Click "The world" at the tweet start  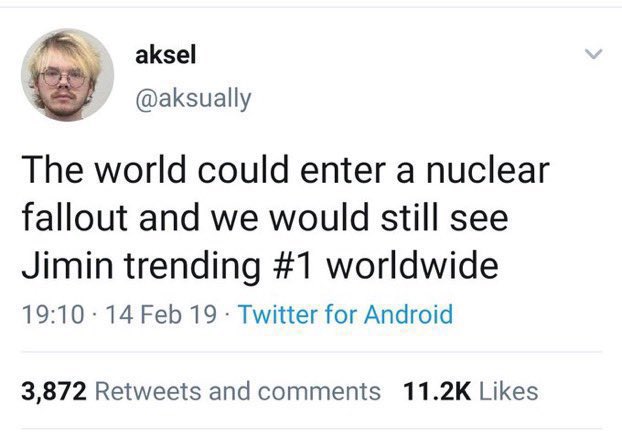100,171
